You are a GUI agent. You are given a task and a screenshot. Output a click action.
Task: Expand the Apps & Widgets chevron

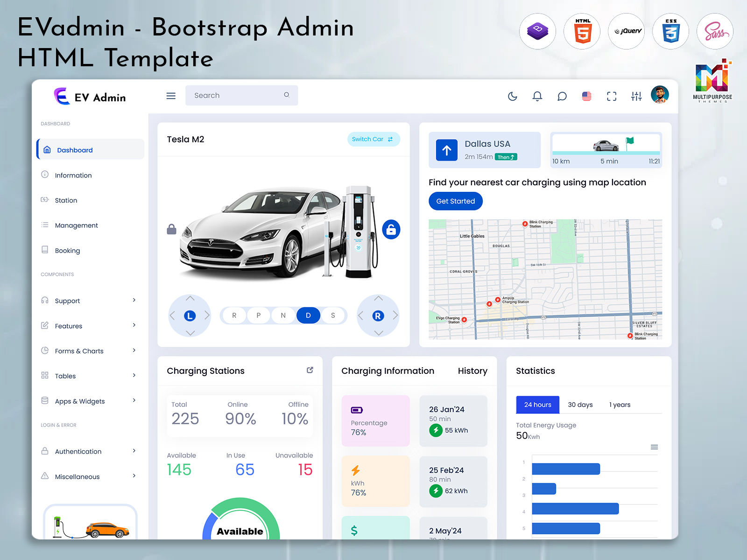click(x=134, y=400)
